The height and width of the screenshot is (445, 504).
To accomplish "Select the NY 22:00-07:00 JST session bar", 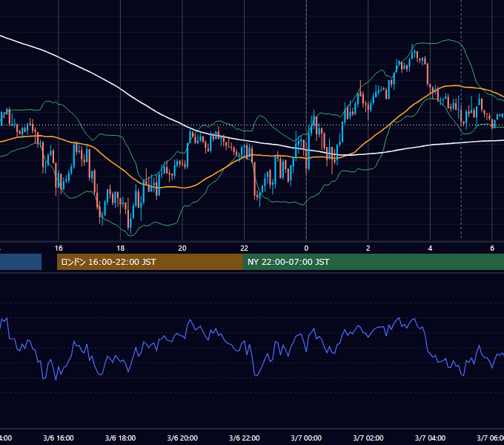I will pos(373,262).
